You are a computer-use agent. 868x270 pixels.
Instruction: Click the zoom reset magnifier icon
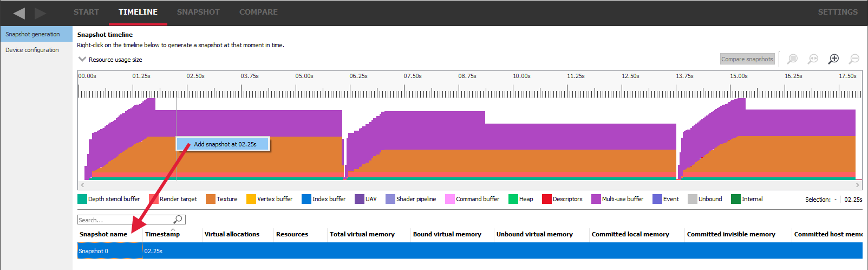point(813,59)
